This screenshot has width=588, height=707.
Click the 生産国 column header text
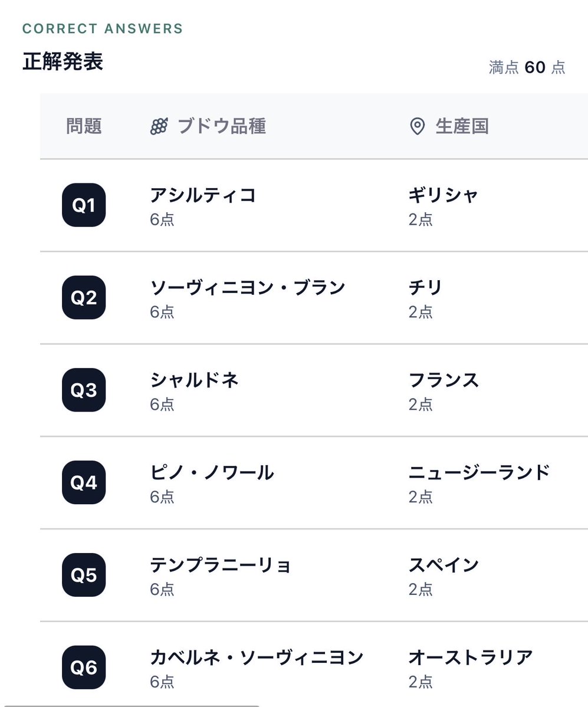(462, 126)
